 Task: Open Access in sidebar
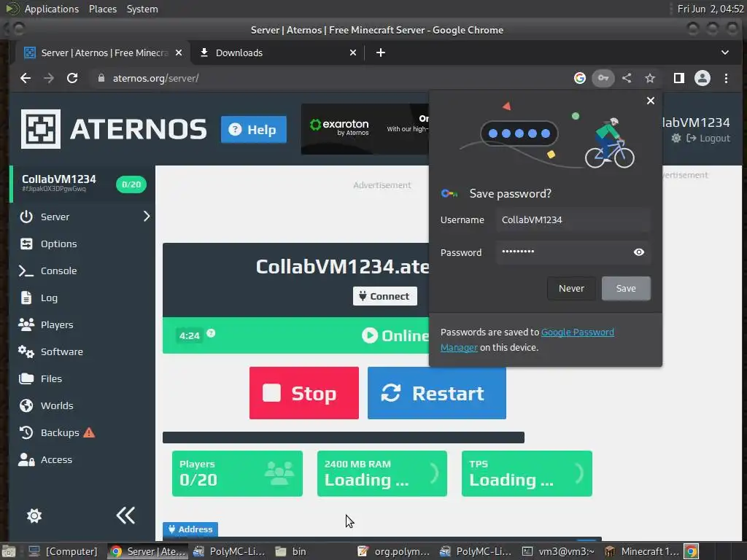click(56, 460)
